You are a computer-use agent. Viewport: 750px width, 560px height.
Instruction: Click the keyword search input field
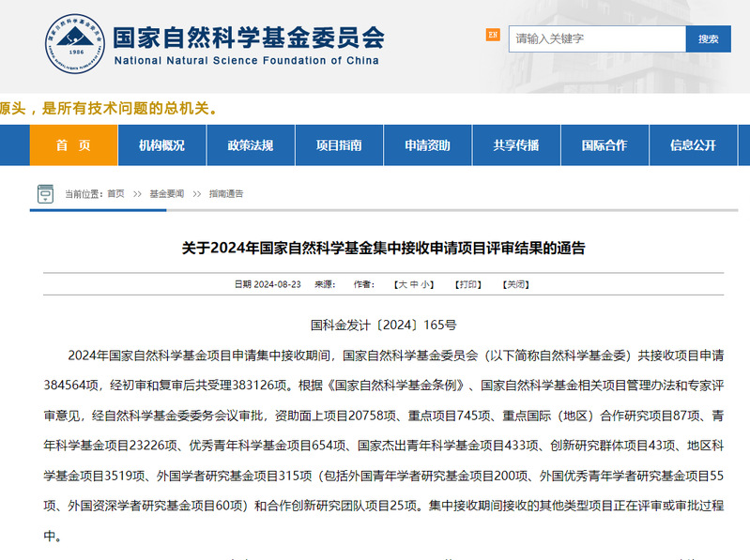coord(597,38)
